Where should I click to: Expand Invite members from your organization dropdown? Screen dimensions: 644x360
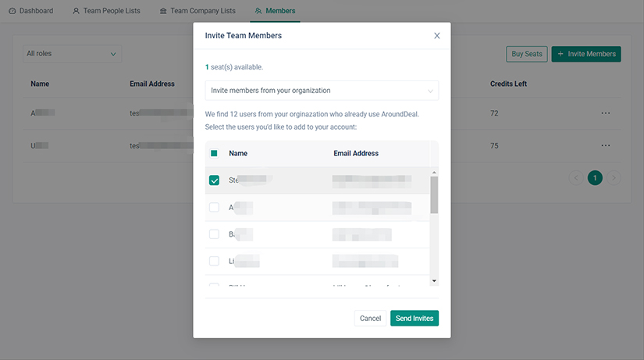(x=322, y=91)
